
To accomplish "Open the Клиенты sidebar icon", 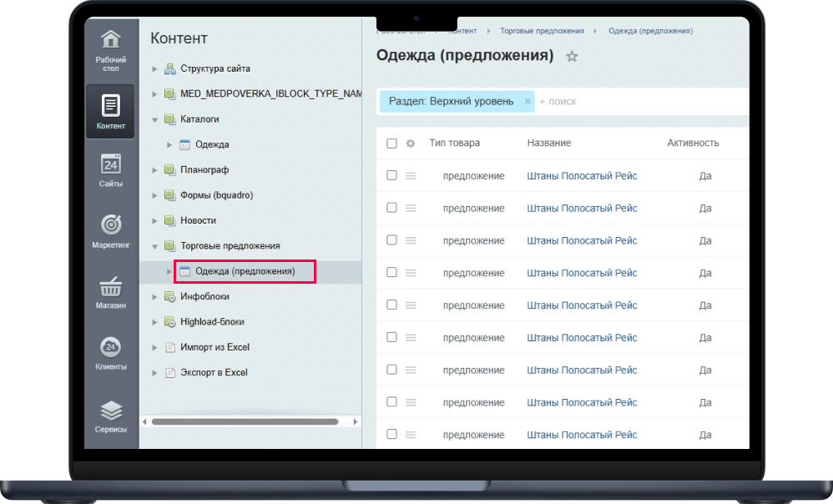I will (110, 353).
